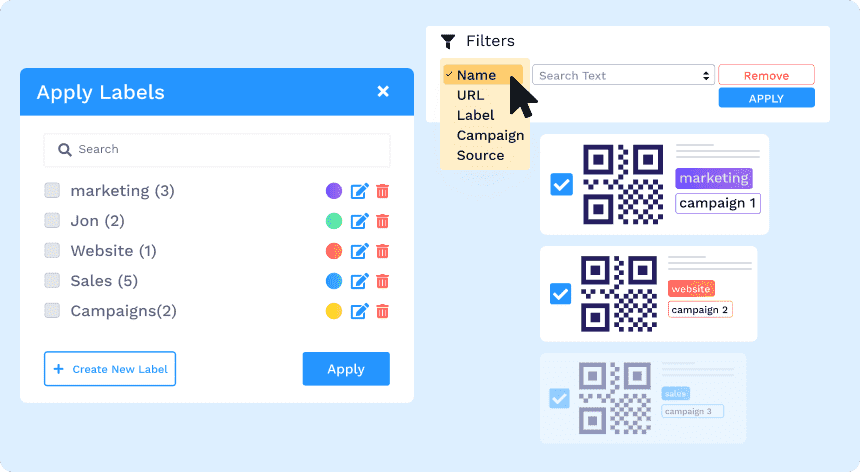The width and height of the screenshot is (860, 472).
Task: Click the red Website color swatch
Action: (334, 251)
